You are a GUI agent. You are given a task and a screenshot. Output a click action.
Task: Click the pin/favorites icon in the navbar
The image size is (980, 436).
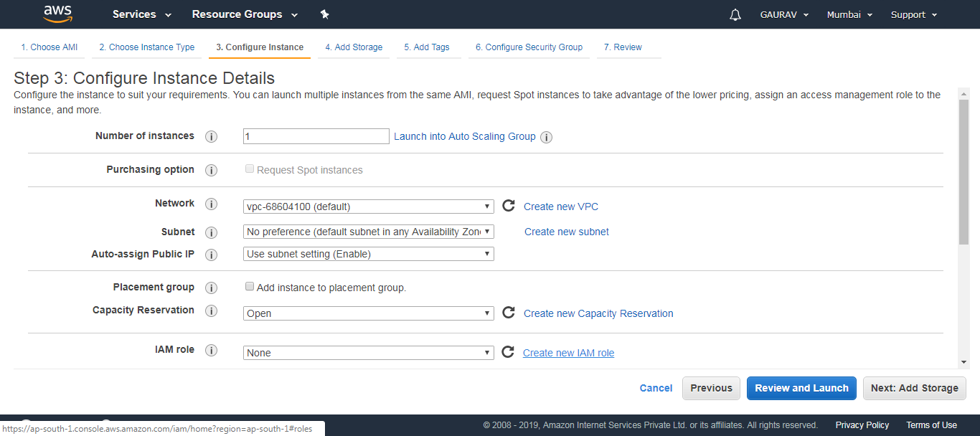324,14
